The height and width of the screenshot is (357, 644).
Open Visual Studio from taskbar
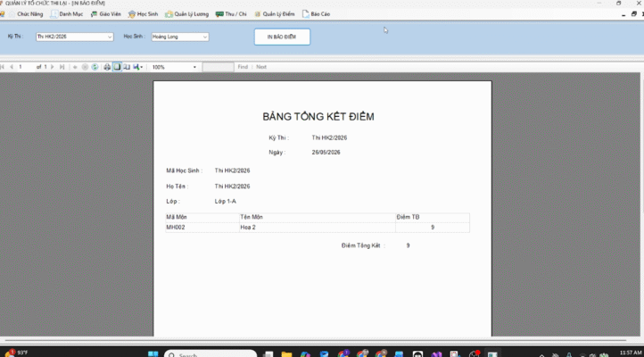(x=436, y=354)
